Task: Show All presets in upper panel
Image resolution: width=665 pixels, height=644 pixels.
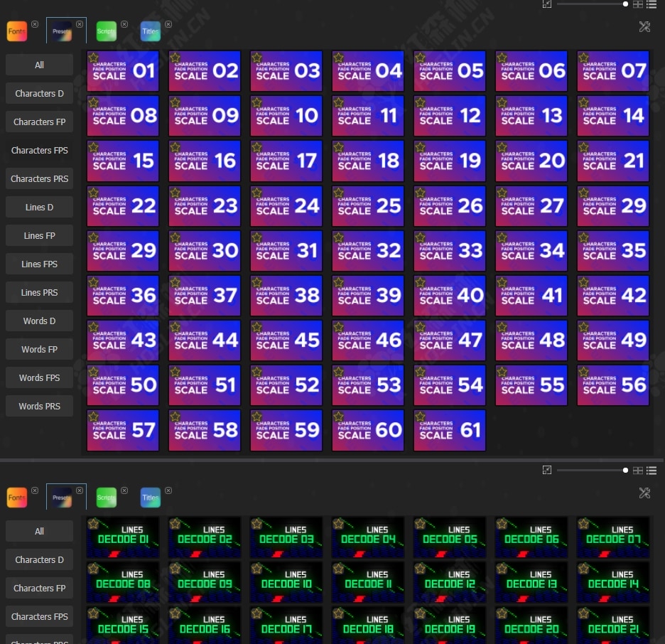Action: click(x=40, y=65)
